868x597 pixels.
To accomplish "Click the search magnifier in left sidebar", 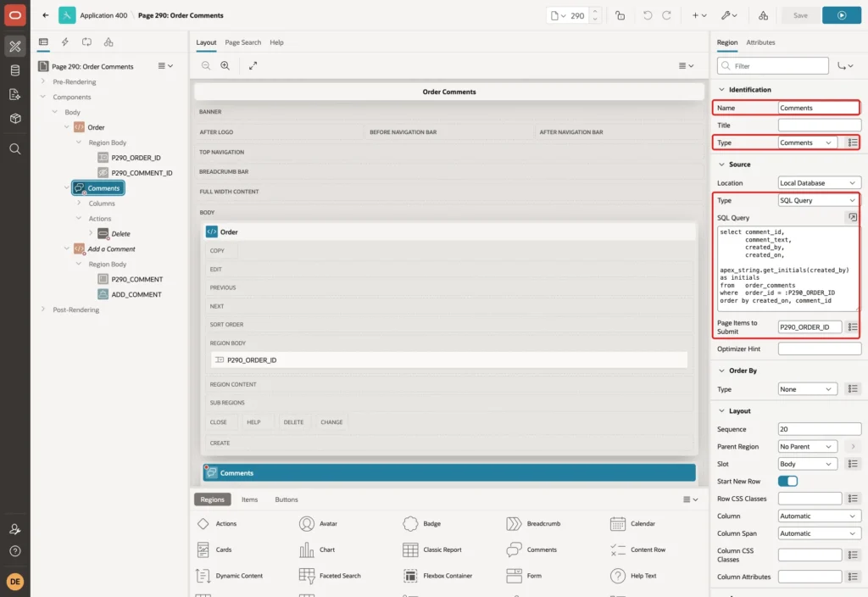I will pos(15,148).
